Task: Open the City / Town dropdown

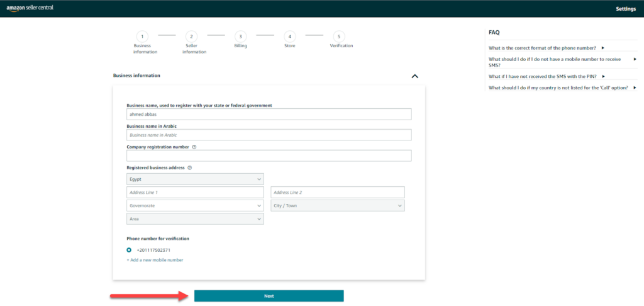Action: click(x=338, y=206)
